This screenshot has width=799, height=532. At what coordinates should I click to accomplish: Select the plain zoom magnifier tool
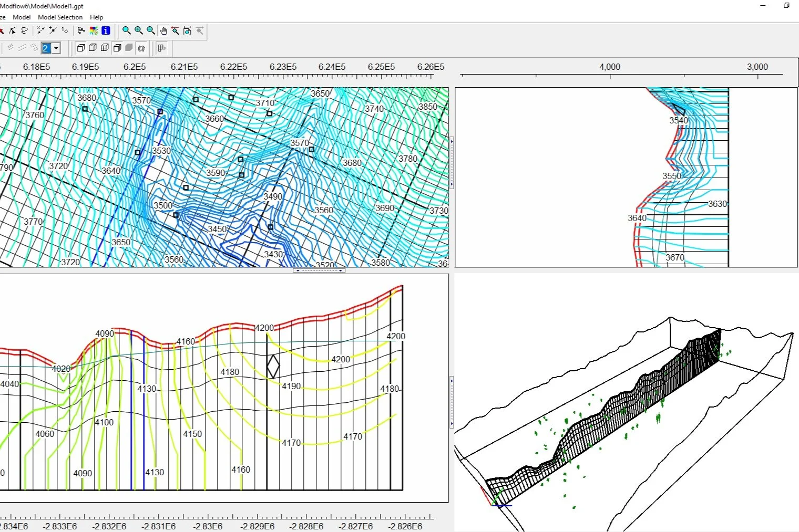[x=127, y=31]
